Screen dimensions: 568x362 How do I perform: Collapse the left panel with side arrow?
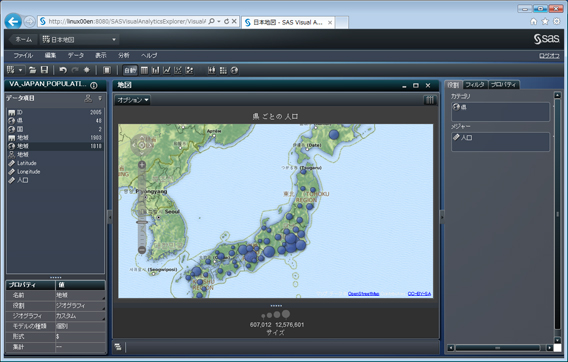click(110, 217)
